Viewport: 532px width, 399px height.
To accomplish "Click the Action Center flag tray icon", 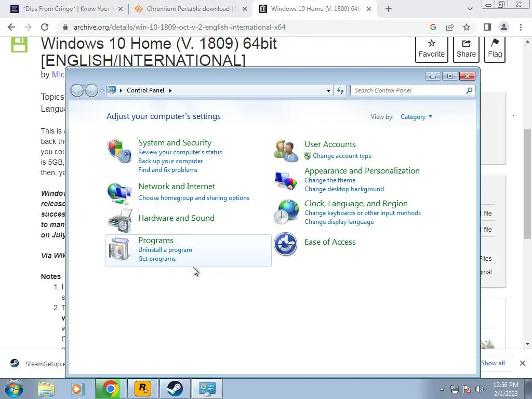I will coord(467,389).
